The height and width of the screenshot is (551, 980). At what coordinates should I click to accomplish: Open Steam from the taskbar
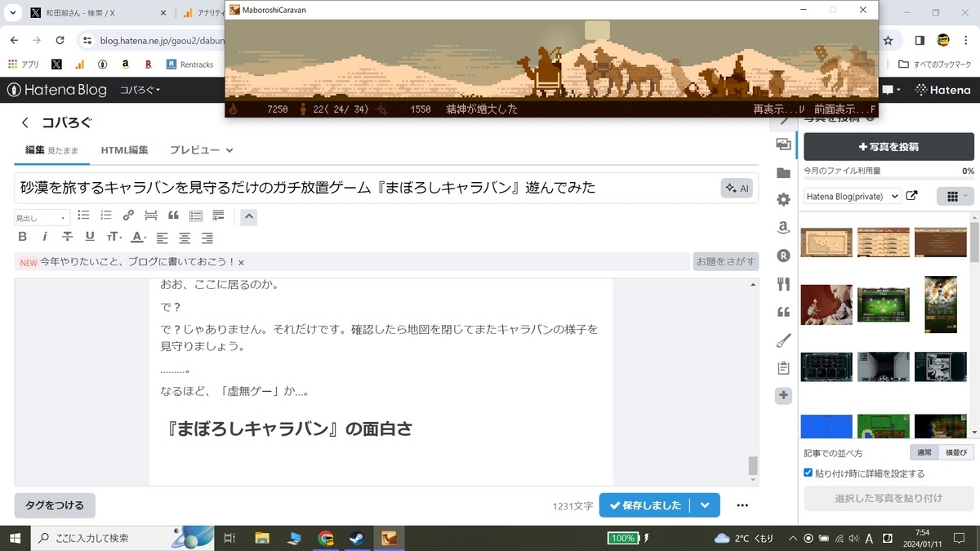coord(357,538)
